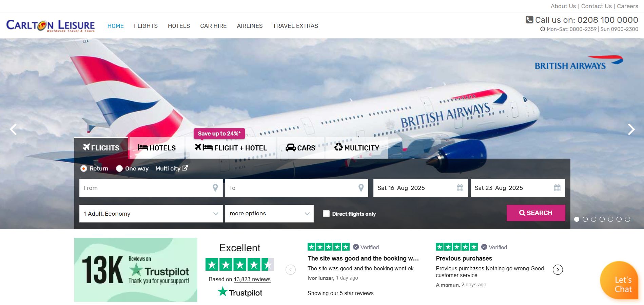Click the previous slide arrow on banner
The width and height of the screenshot is (644, 305).
click(x=13, y=129)
